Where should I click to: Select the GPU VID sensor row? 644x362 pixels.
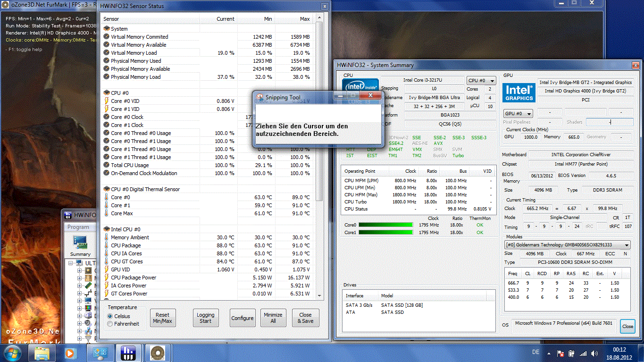tap(208, 269)
